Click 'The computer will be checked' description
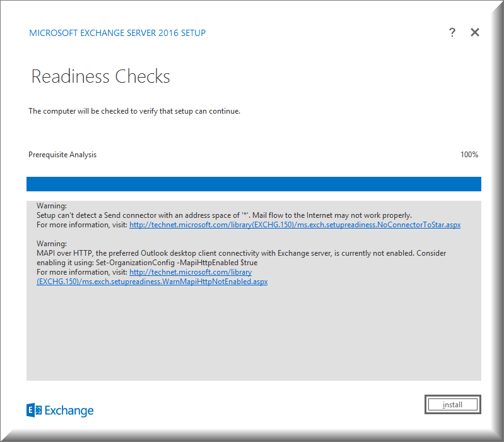The height and width of the screenshot is (442, 504). click(134, 111)
